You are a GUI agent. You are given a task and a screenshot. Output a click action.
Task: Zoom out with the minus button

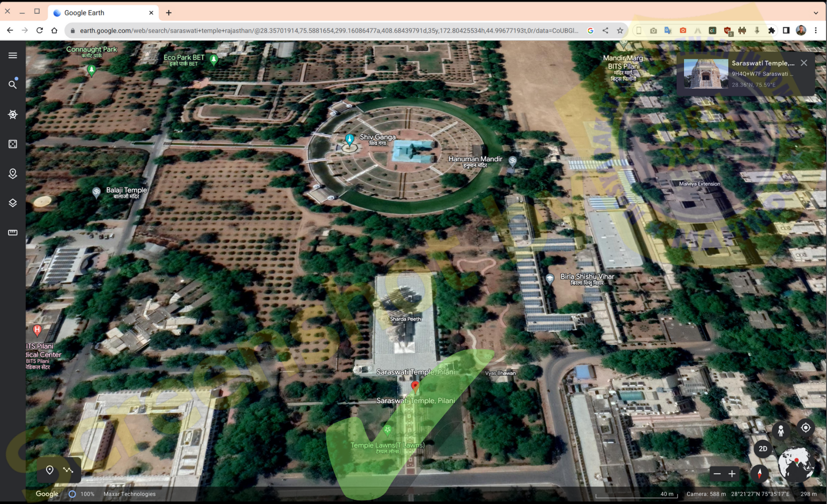coord(717,474)
